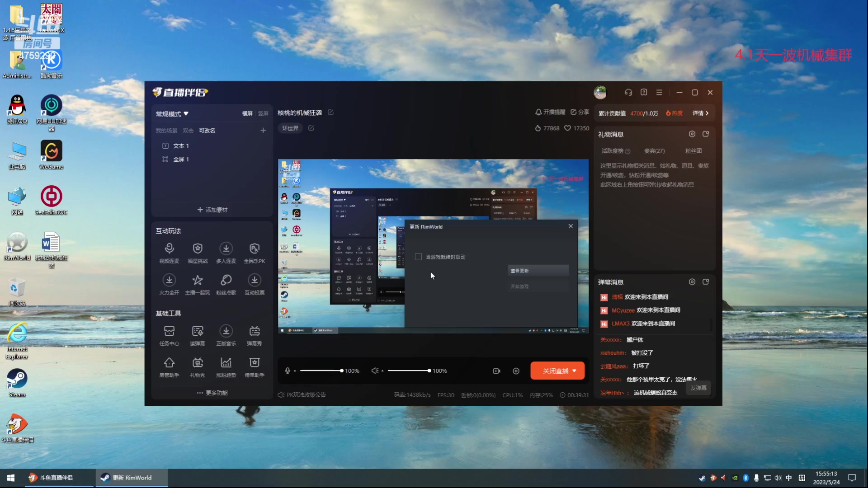
Task: Adjust speaker volume slider
Action: click(x=409, y=371)
